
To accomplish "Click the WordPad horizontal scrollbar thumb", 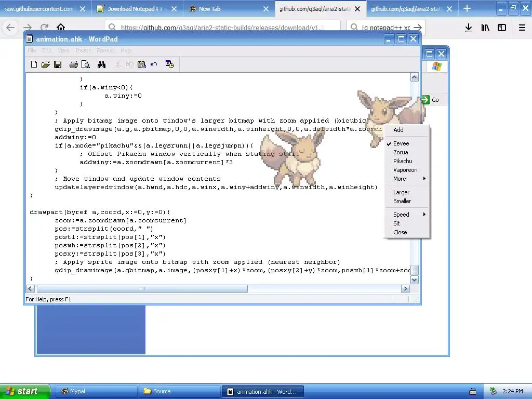I will [x=142, y=289].
